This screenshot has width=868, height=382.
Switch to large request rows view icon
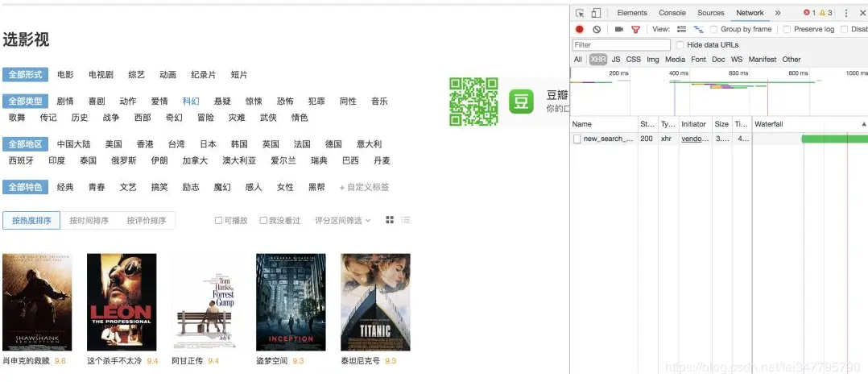(682, 29)
